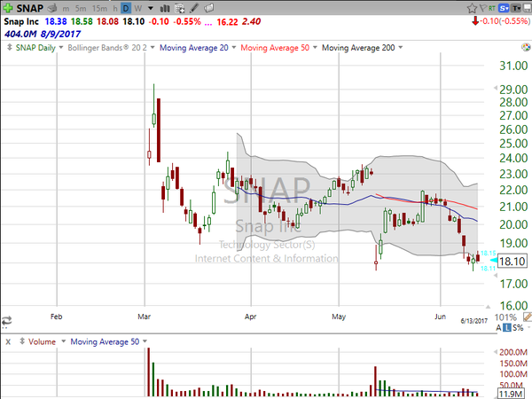Click the Snap Inc company name
This screenshot has height=399, width=532.
click(21, 21)
